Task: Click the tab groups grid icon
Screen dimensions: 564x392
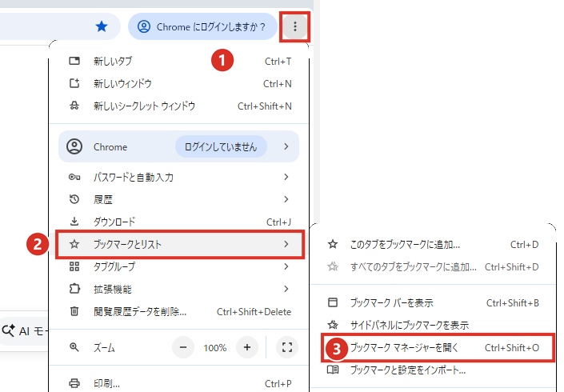Action: click(74, 266)
